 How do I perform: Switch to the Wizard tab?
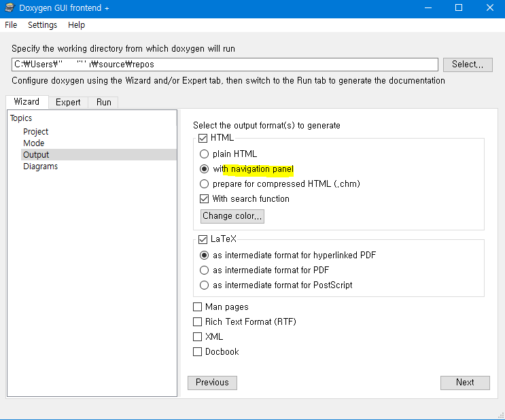click(x=27, y=102)
